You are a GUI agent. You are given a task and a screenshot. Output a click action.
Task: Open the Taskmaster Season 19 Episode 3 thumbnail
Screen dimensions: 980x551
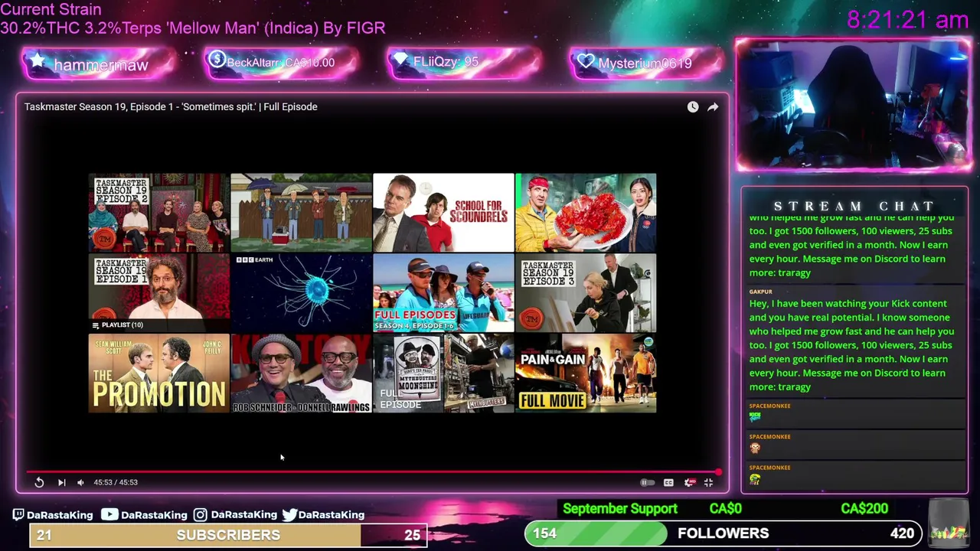pos(586,292)
